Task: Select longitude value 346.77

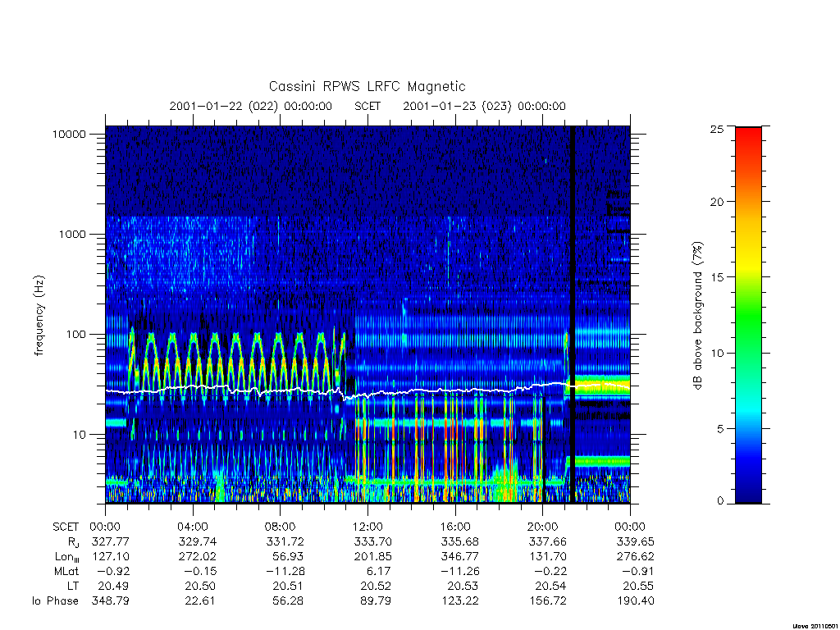Action: point(460,557)
